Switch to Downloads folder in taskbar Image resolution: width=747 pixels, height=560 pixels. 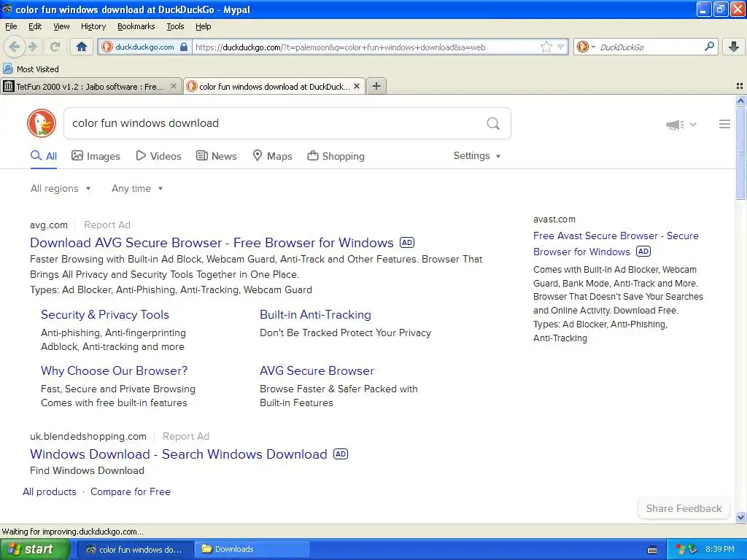252,550
